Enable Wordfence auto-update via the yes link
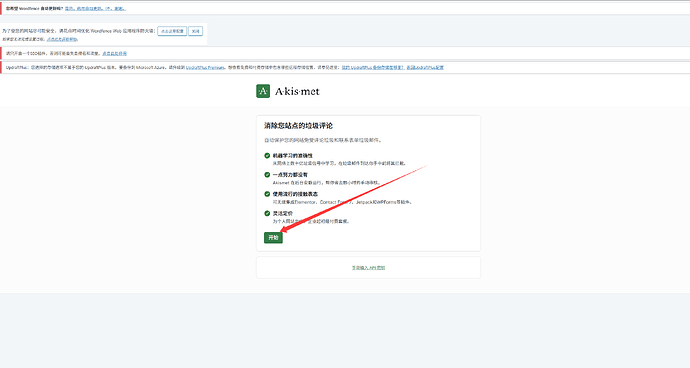 click(x=84, y=8)
